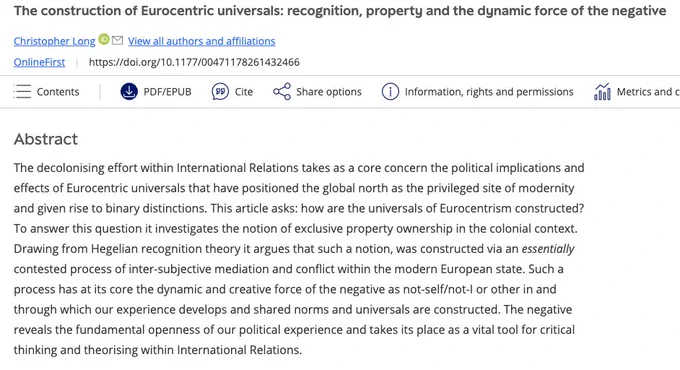
Task: Click the information circle icon
Action: [390, 92]
